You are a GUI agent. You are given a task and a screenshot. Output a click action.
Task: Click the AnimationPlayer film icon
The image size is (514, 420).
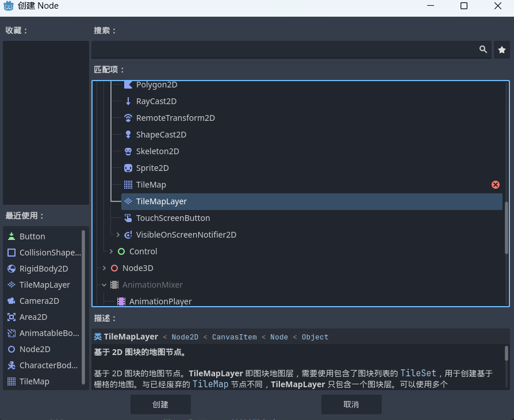coord(121,301)
